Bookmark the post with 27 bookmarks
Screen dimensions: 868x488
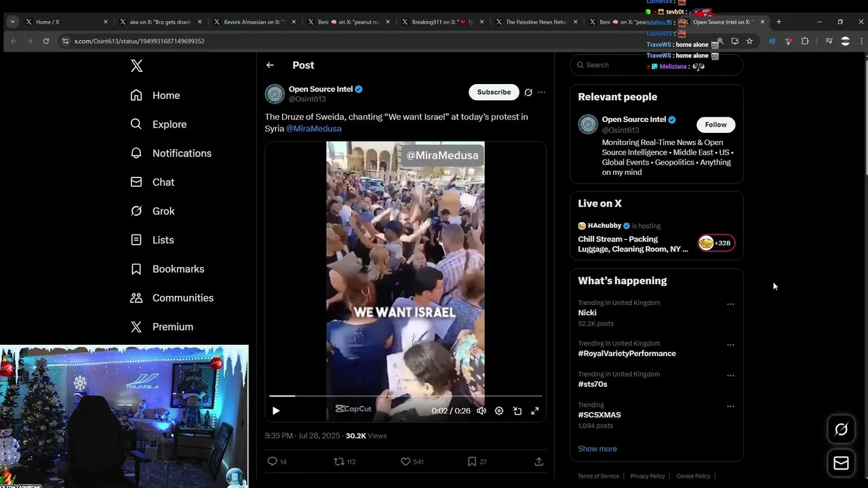(477, 462)
